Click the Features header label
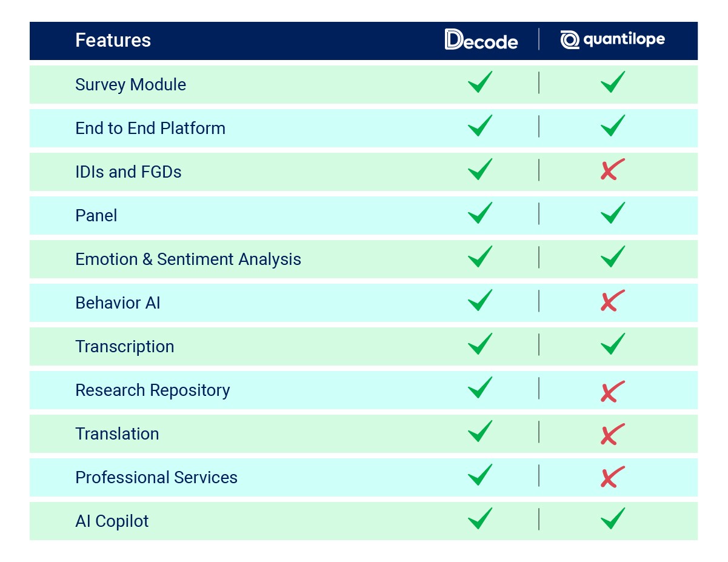Viewport: 728px width, 562px height. pos(113,41)
